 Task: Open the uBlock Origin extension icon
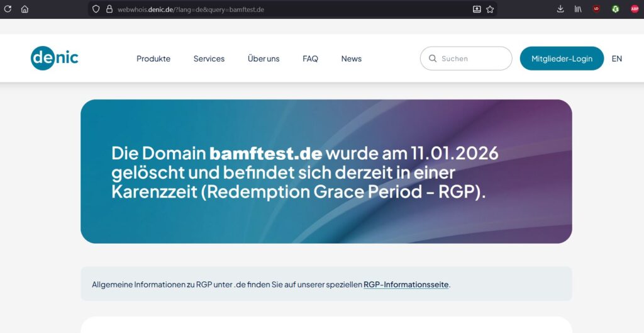[596, 9]
